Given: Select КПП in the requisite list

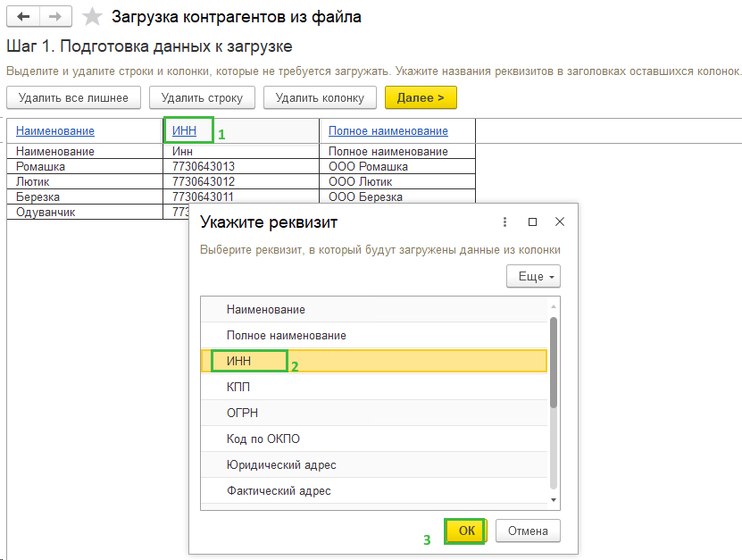Looking at the screenshot, I should click(374, 388).
